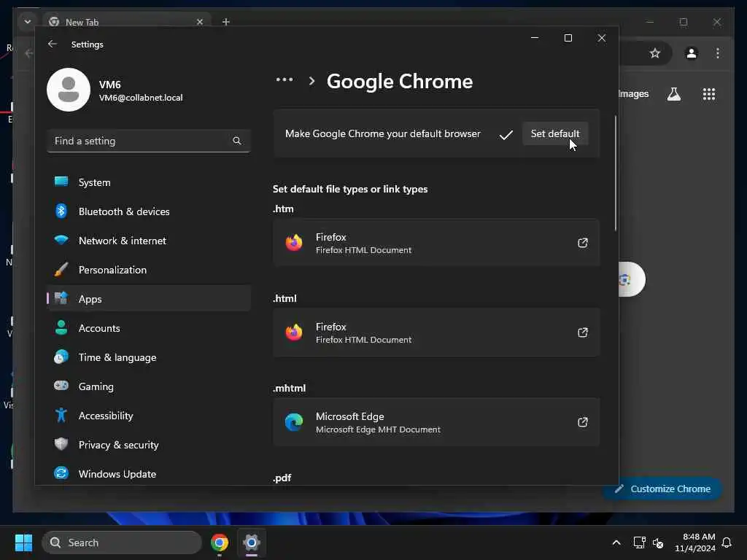Click the taskbar Search box

[122, 542]
